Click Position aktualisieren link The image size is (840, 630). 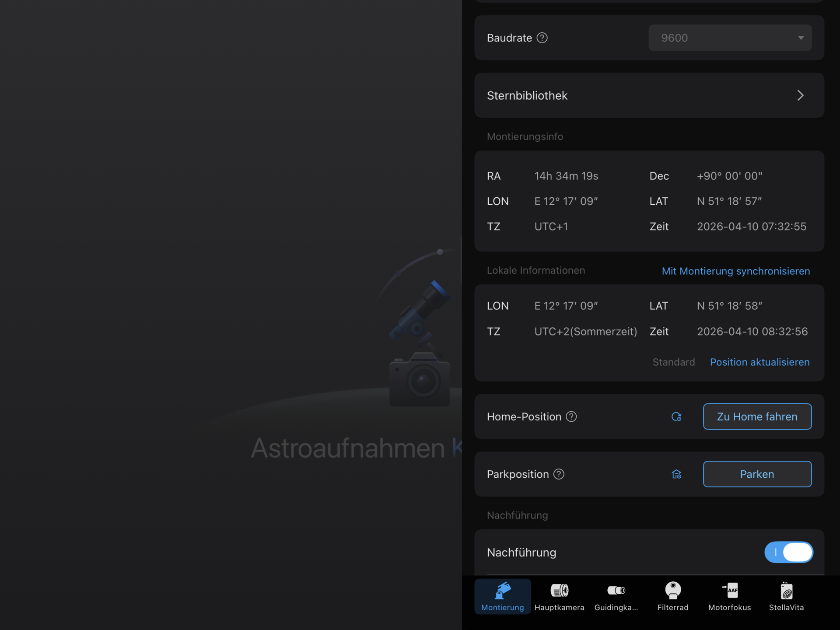[760, 362]
